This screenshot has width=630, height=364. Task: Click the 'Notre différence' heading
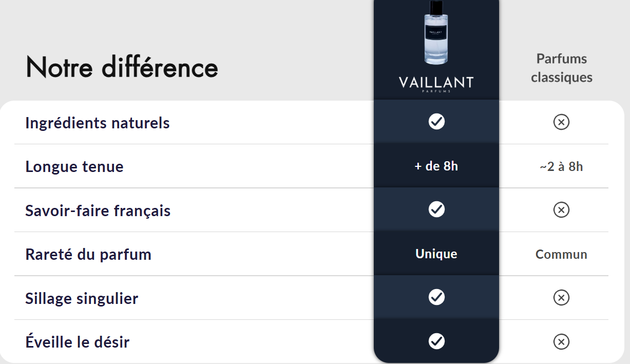click(122, 67)
